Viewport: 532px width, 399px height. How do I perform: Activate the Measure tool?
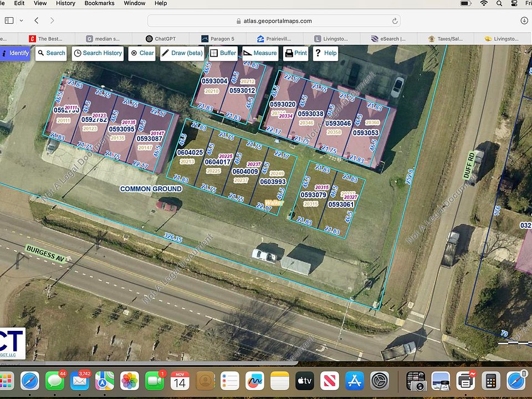(x=260, y=53)
